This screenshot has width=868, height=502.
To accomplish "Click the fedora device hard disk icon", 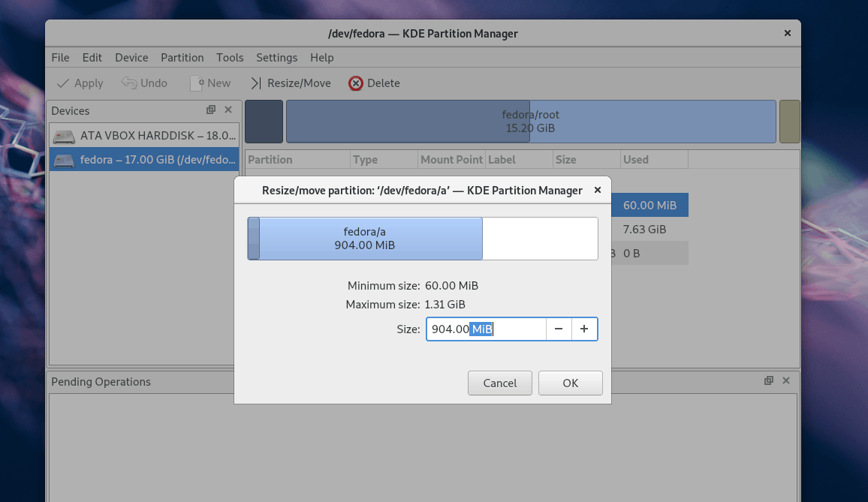I will (63, 160).
